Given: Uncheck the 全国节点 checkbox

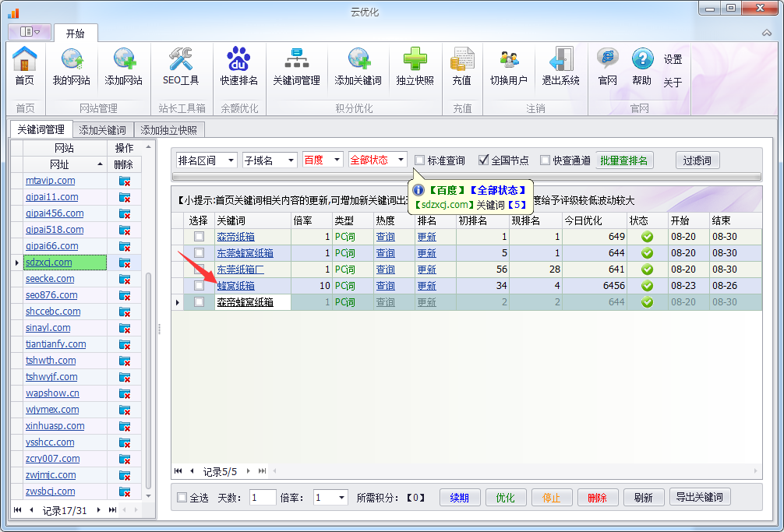Looking at the screenshot, I should click(x=483, y=160).
